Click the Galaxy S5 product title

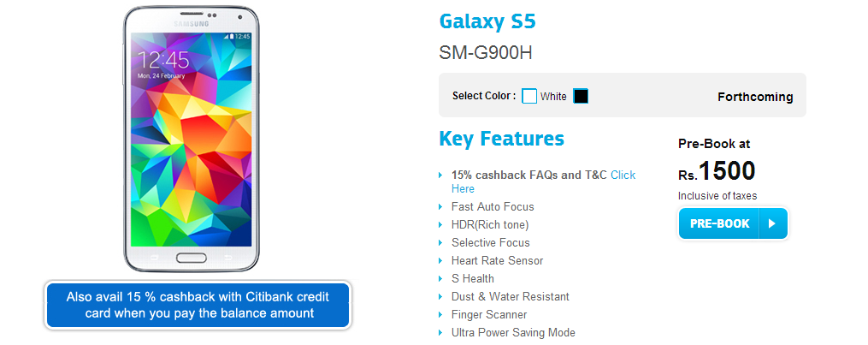pyautogui.click(x=487, y=22)
